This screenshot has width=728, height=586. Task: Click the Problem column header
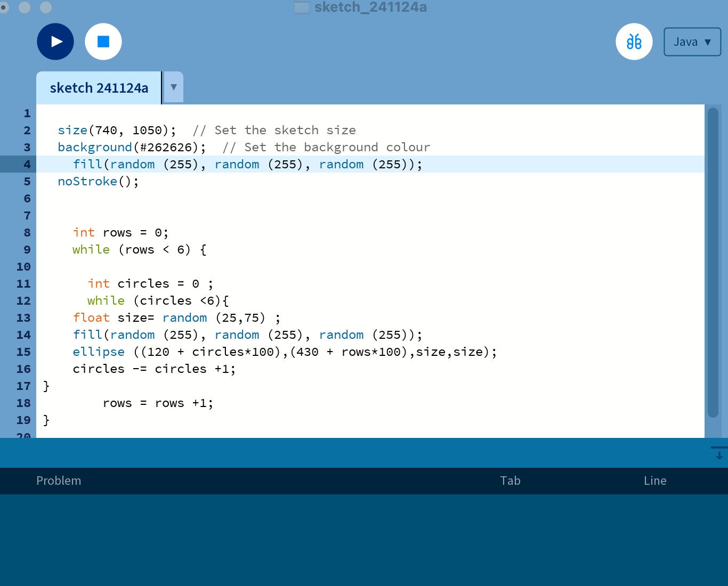[x=59, y=481]
